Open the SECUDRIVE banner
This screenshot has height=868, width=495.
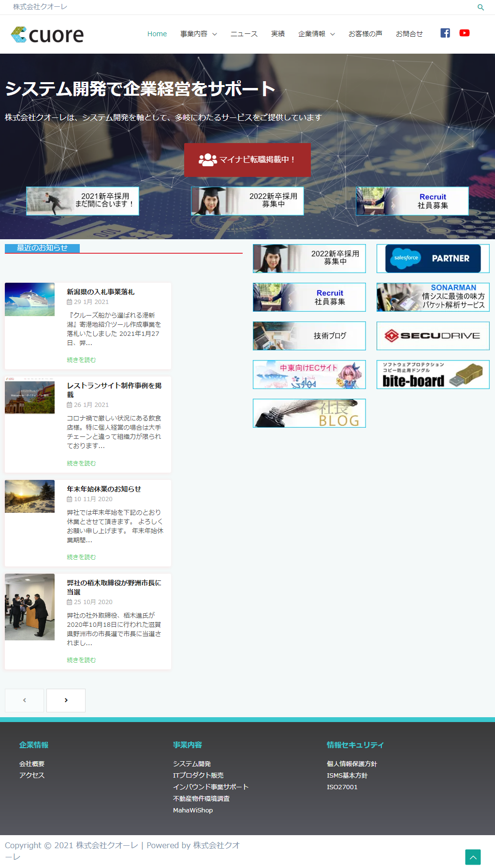[433, 336]
